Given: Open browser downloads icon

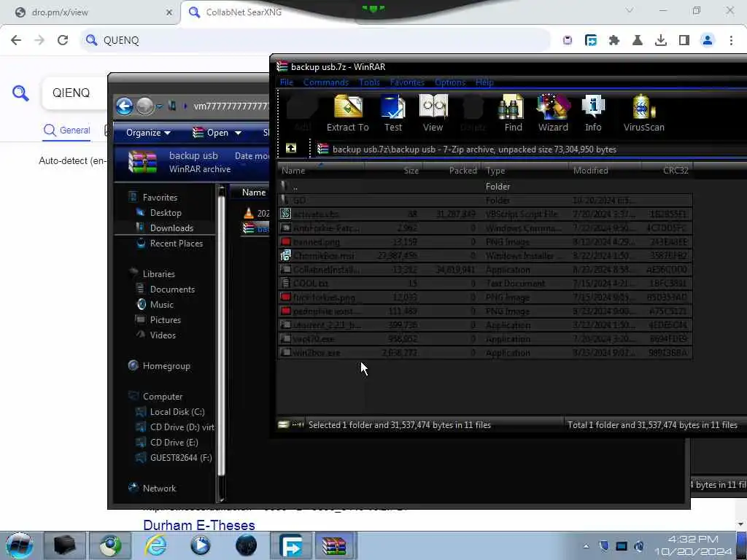Looking at the screenshot, I should pos(661,41).
